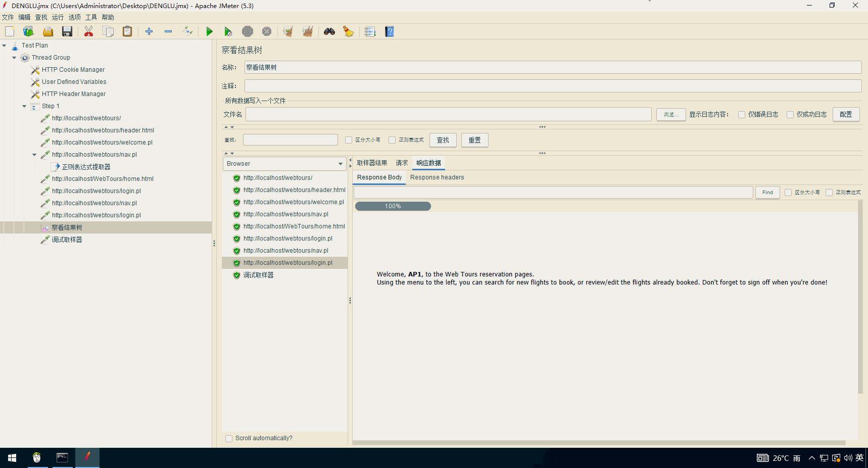Collapse the first nav.pl sampler node in Step 1
Viewport: 868px width, 468px height.
(x=34, y=155)
